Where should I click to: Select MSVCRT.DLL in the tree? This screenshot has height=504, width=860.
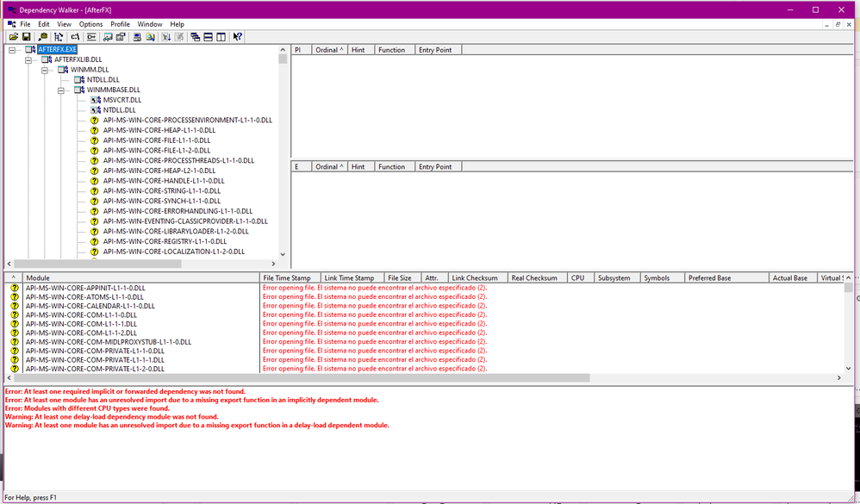tap(122, 100)
